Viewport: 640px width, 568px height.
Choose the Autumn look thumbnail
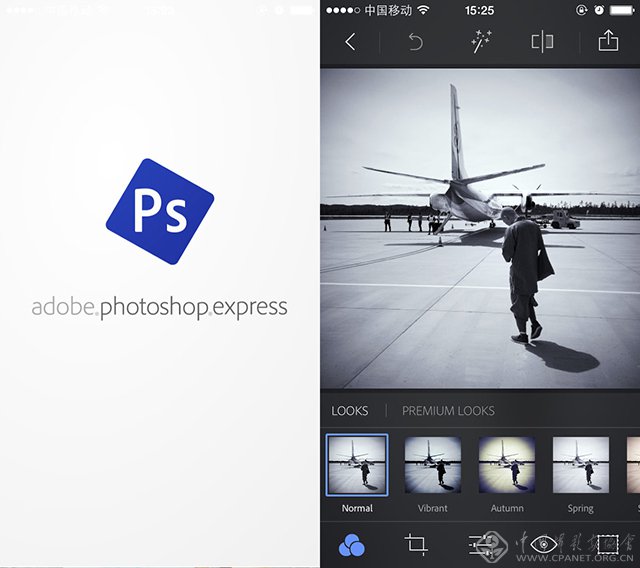click(x=506, y=464)
